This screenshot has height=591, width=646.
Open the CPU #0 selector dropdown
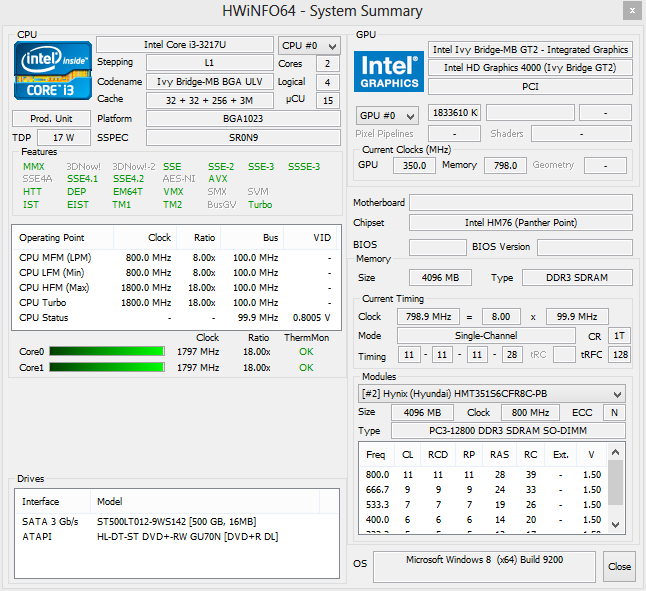309,46
